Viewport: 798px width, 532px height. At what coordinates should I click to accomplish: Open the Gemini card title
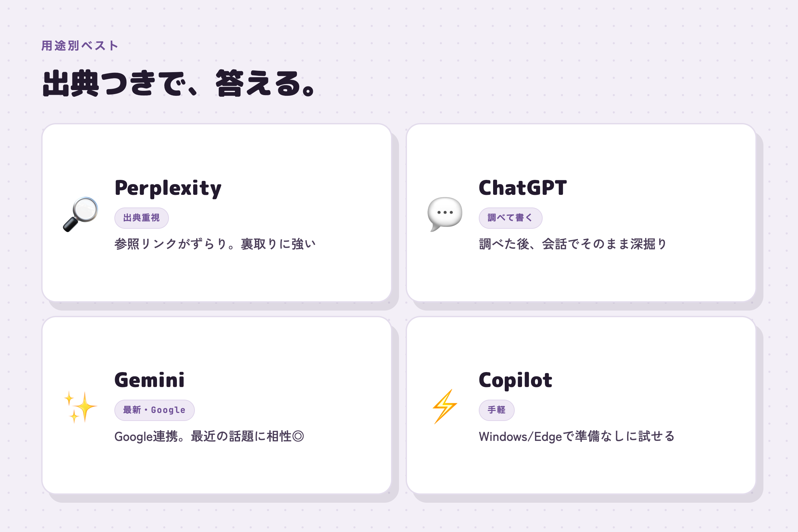[150, 380]
